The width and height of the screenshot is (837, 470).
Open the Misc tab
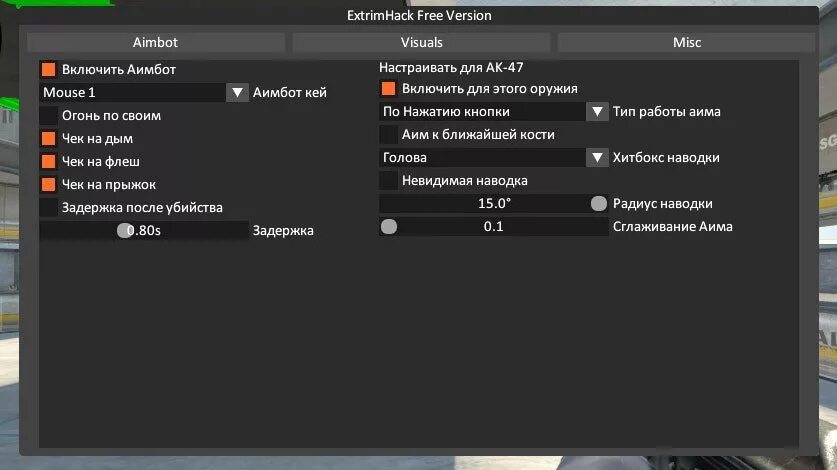pos(686,42)
